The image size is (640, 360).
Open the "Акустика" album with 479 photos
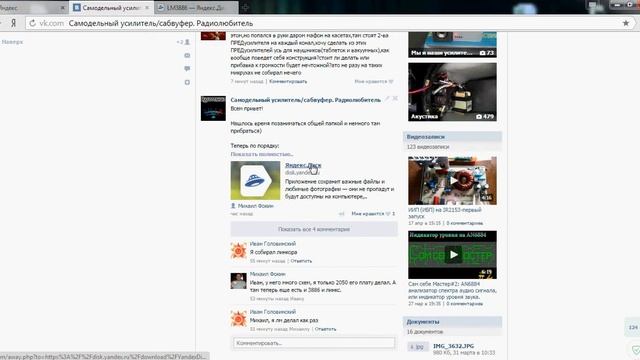pos(452,92)
